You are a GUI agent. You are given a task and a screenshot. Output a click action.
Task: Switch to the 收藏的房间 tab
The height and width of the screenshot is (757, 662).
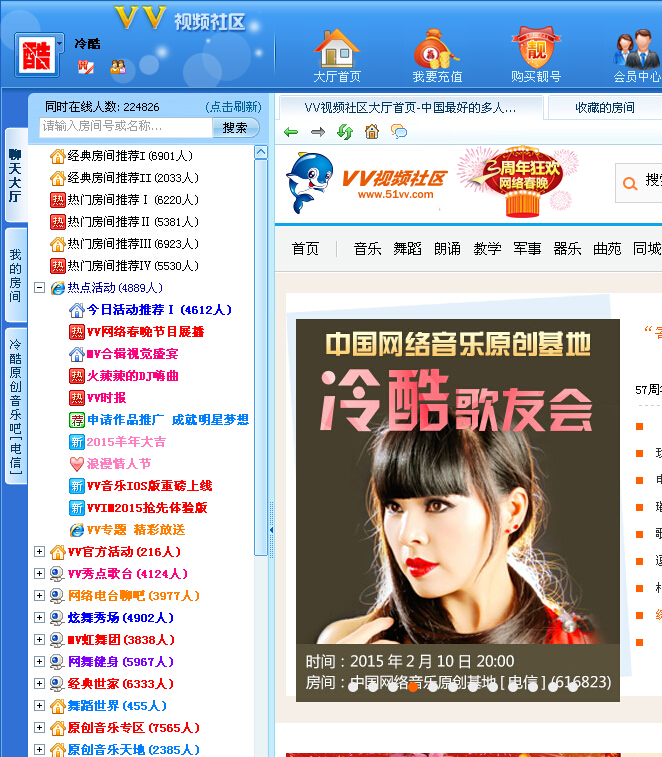click(x=604, y=108)
